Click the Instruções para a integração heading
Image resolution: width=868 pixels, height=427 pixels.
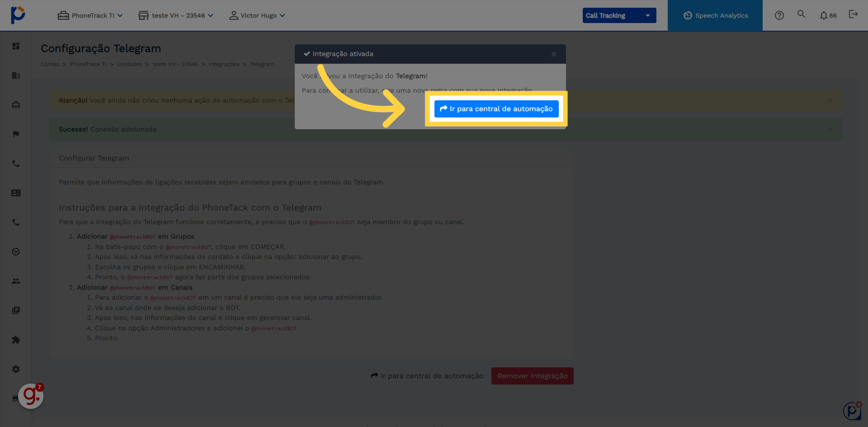tap(190, 208)
